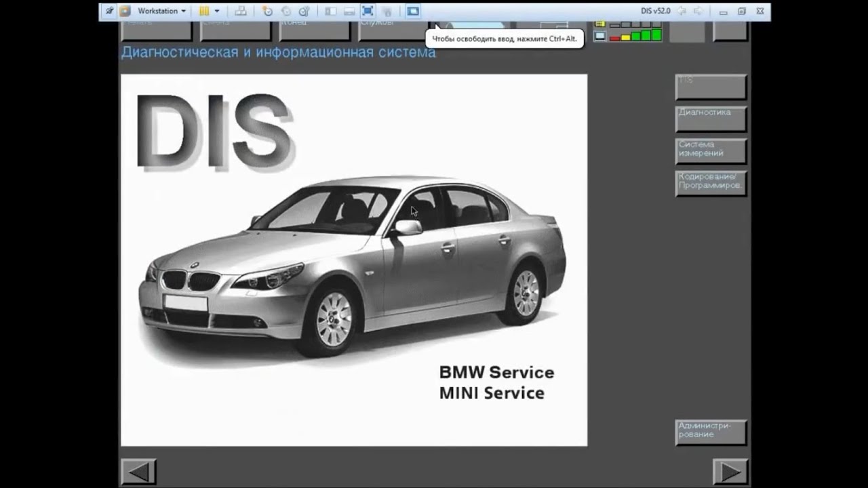Click the console view icon
The width and height of the screenshot is (868, 488).
[413, 11]
